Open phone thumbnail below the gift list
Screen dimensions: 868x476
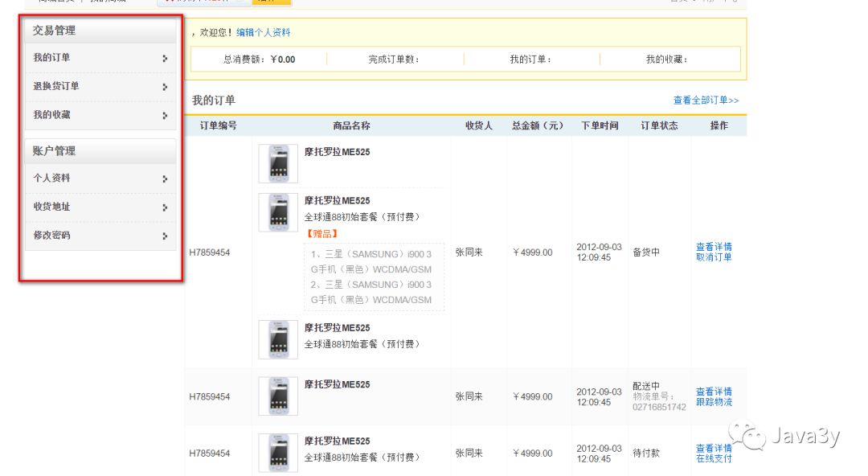[x=278, y=339]
